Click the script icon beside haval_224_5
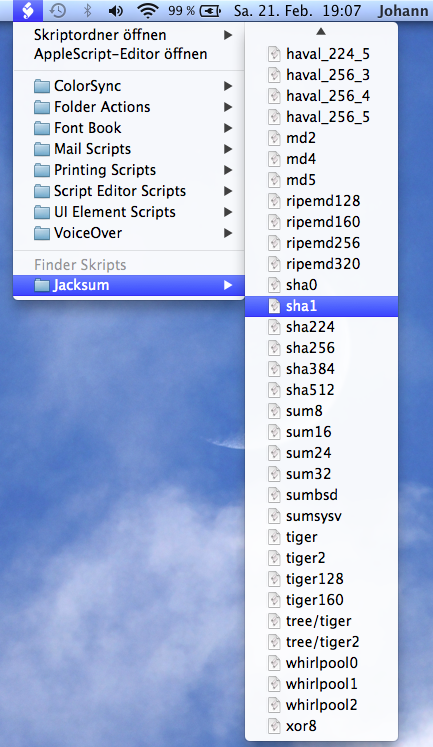 point(274,54)
